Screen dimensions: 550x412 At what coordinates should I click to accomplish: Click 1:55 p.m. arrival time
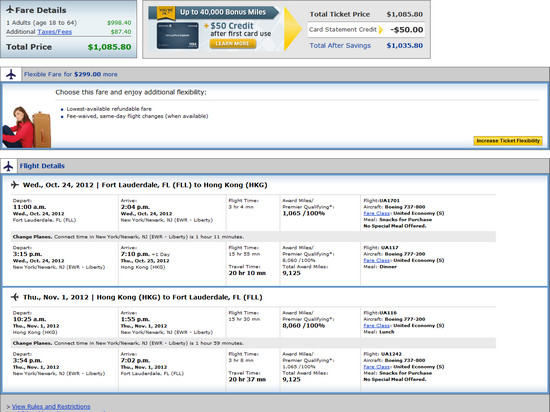(135, 319)
